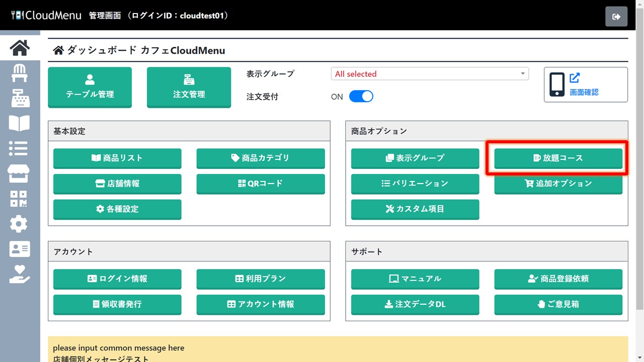This screenshot has height=362, width=644.
Task: Open アカウント情報
Action: pyautogui.click(x=261, y=304)
